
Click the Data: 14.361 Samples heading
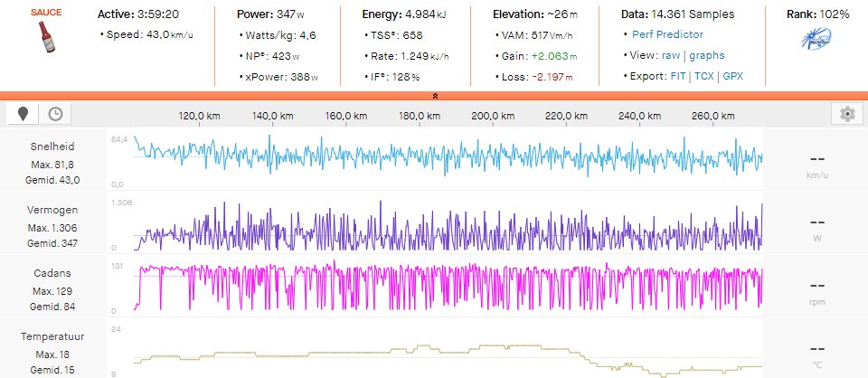(x=677, y=14)
